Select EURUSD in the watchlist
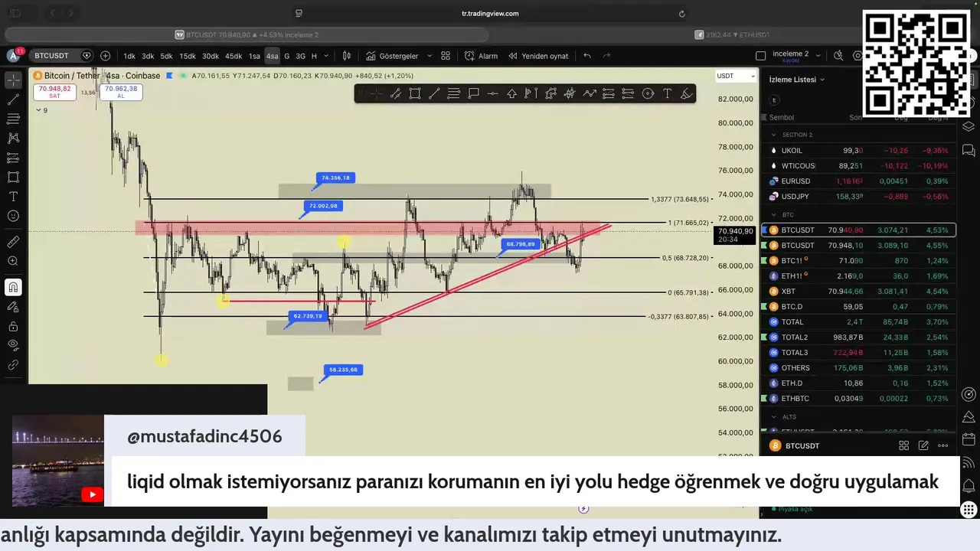Screen dimensions: 980x551 tap(858, 181)
